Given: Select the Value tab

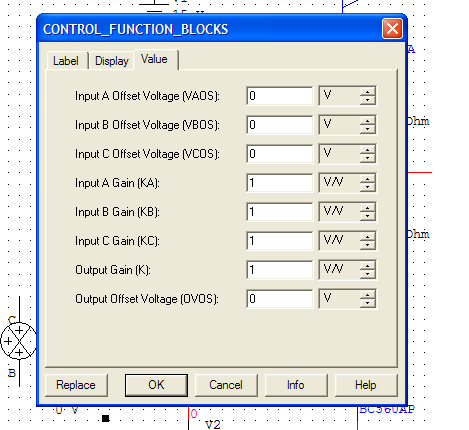Looking at the screenshot, I should 155,59.
